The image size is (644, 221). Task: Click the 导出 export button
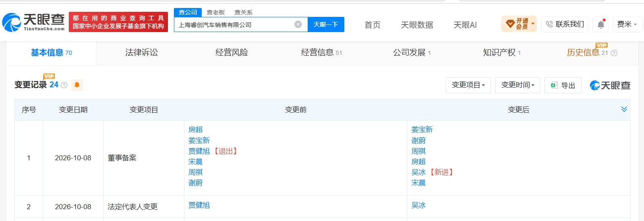(563, 85)
